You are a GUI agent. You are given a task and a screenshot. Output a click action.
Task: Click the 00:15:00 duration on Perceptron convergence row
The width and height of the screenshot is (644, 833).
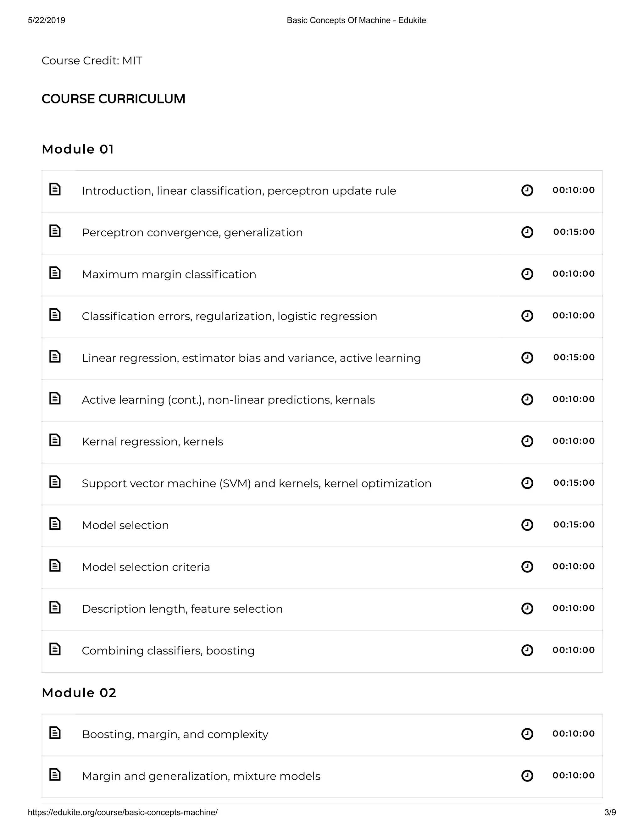574,232
